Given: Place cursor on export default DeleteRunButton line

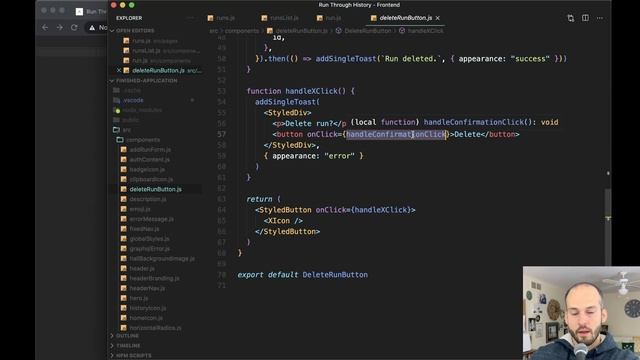Looking at the screenshot, I should click(x=302, y=275).
